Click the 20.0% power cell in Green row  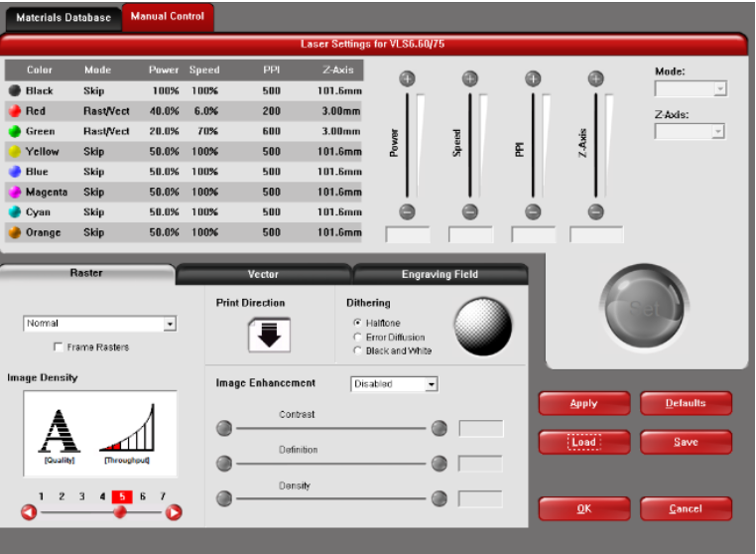164,131
